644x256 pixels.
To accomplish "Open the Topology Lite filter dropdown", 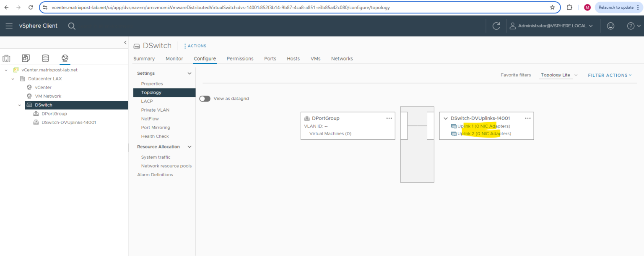I will (558, 75).
